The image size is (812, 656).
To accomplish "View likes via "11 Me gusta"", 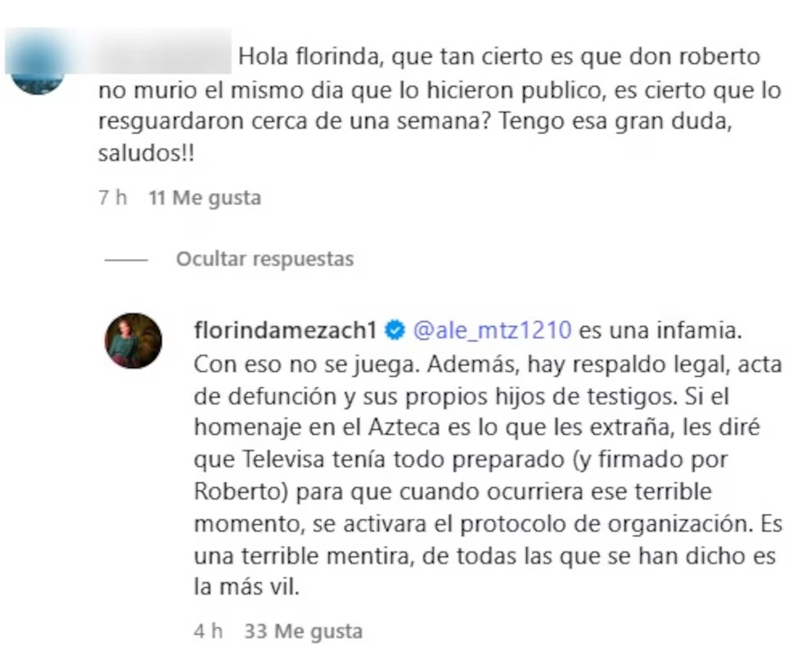I will (x=204, y=198).
